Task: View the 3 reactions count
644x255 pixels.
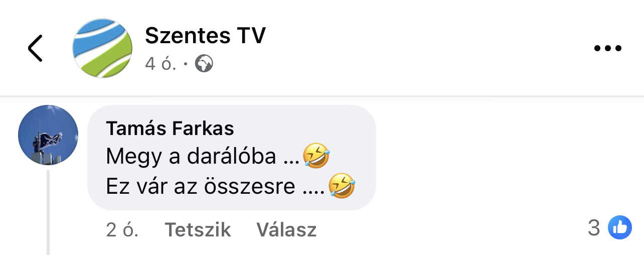Action: click(x=594, y=228)
